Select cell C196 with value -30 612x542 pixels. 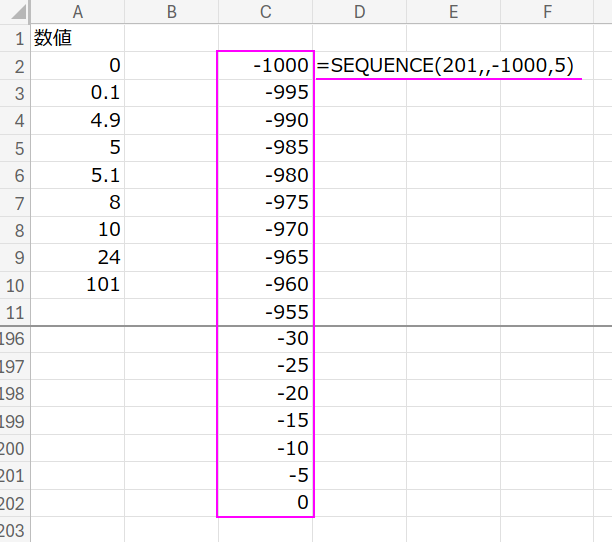265,339
